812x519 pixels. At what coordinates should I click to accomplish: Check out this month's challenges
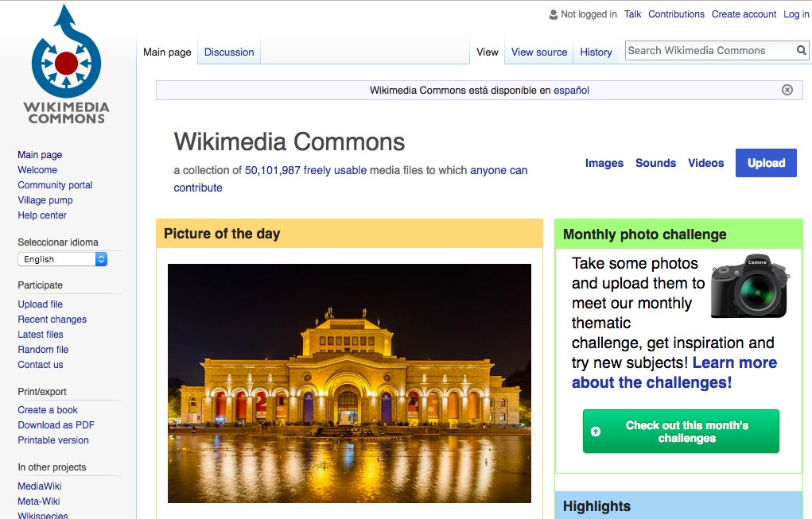tap(680, 430)
